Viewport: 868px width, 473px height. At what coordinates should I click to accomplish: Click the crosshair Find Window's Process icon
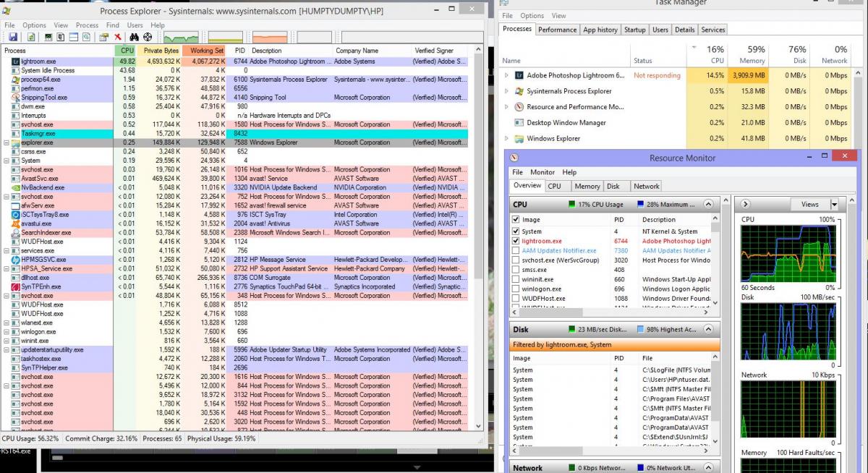[148, 37]
